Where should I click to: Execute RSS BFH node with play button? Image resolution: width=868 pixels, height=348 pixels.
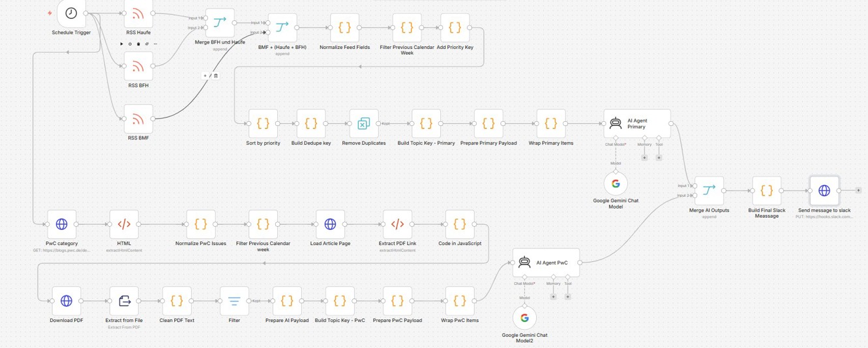[x=121, y=44]
